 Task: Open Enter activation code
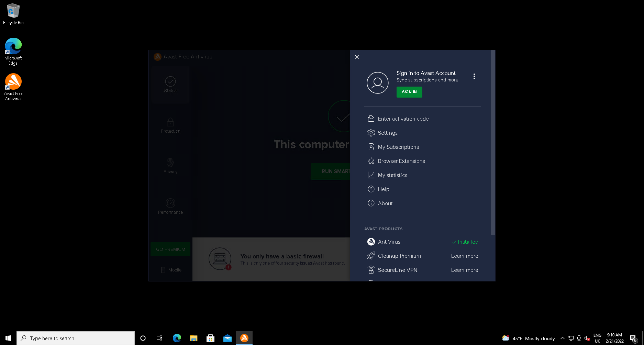[403, 119]
